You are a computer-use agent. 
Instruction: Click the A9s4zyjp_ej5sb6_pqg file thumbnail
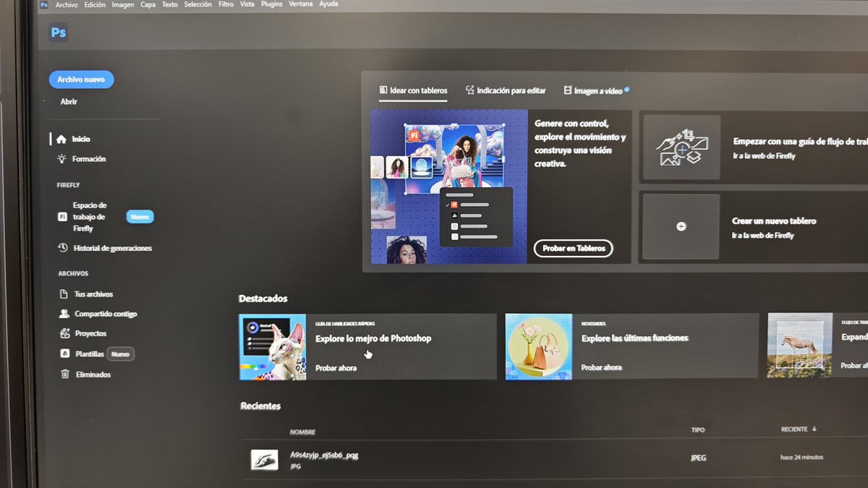coord(263,460)
